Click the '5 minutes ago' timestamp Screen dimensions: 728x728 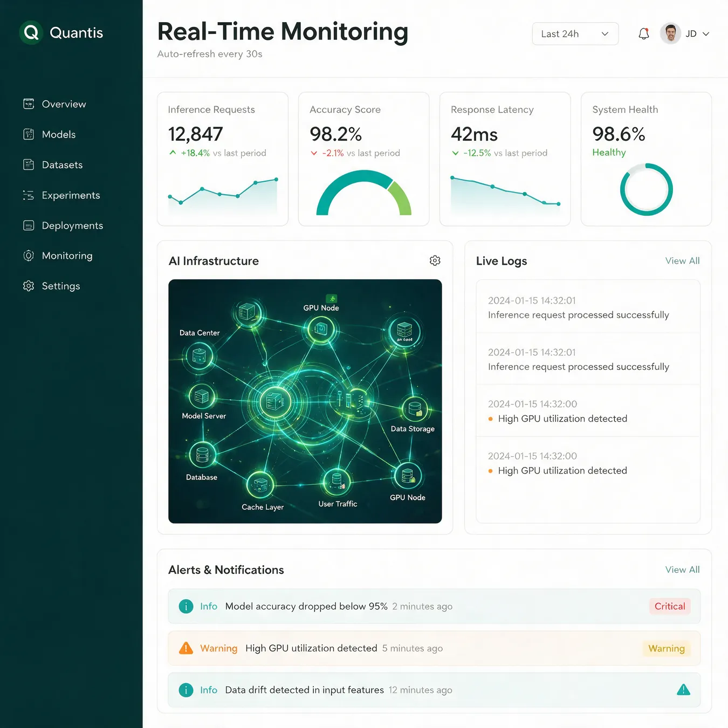point(413,648)
